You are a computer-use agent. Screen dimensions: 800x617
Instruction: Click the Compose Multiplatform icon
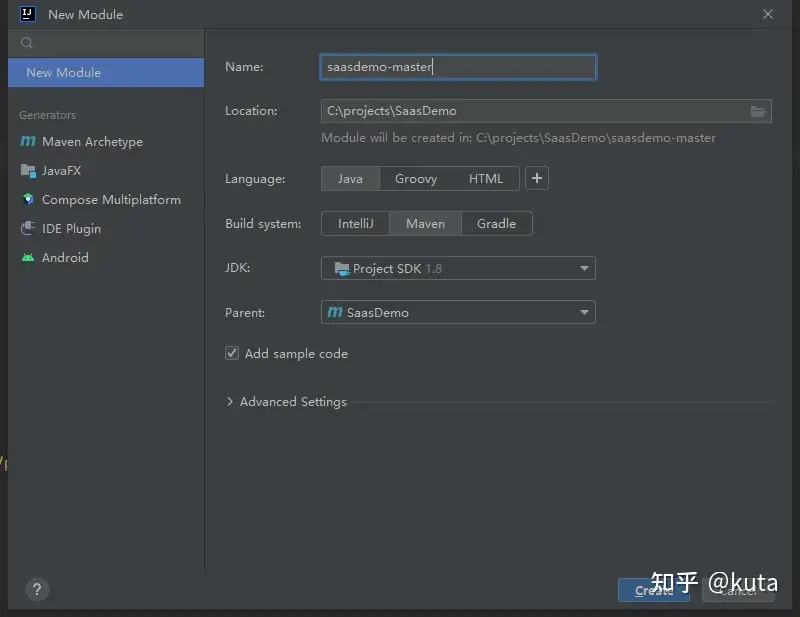click(28, 200)
